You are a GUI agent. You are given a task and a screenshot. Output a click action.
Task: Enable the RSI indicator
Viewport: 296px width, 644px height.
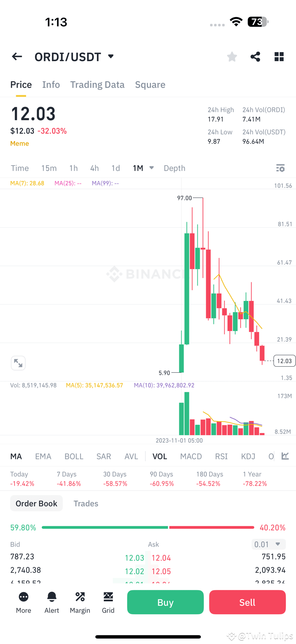pyautogui.click(x=221, y=456)
